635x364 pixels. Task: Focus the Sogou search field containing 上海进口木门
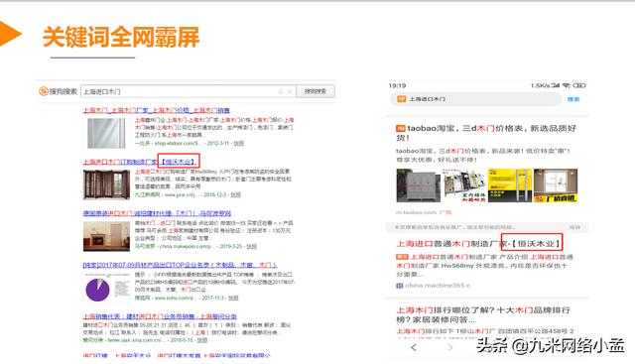(189, 91)
